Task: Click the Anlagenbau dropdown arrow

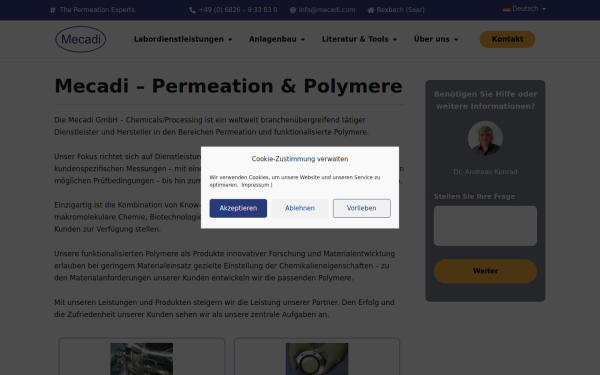Action: (303, 39)
